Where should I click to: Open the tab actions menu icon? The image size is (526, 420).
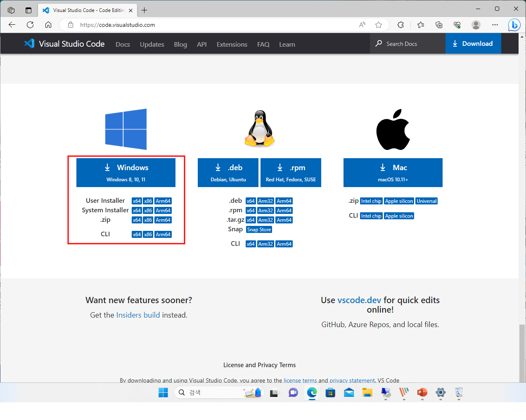click(28, 10)
